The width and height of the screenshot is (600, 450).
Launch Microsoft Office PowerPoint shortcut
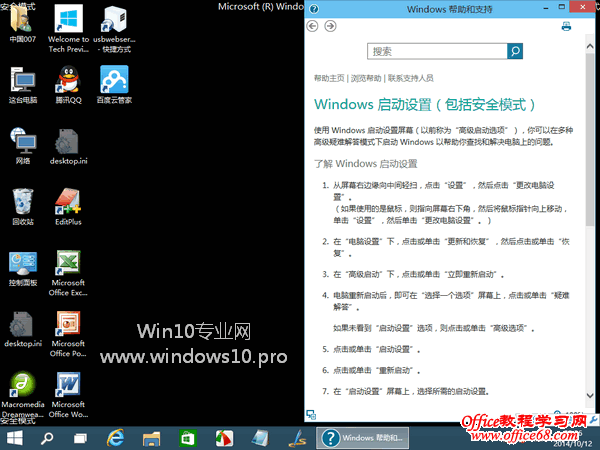(68, 334)
